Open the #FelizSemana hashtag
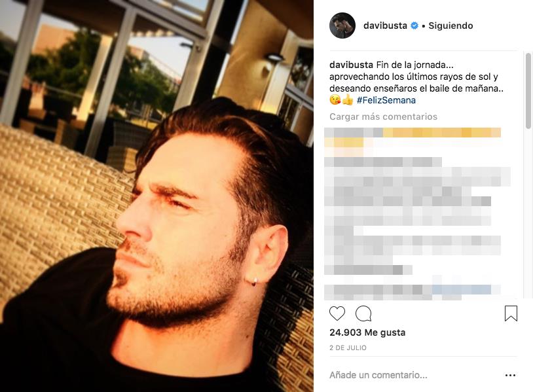This screenshot has height=392, width=533. 386,100
